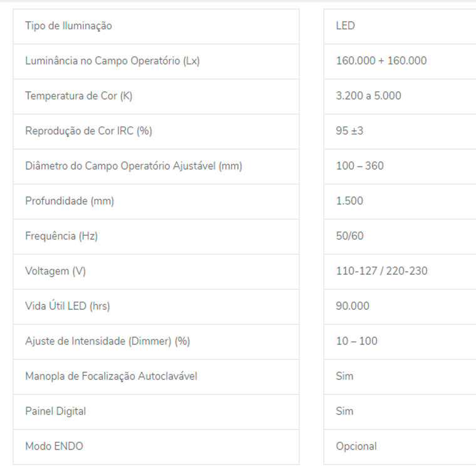Click the "Frequência (Hz)" label
The image size is (476, 467).
tap(61, 237)
